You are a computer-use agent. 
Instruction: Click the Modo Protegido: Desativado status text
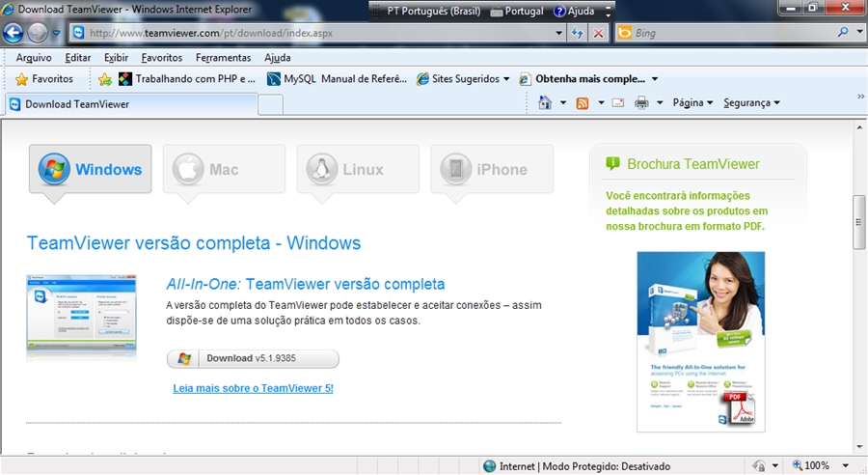coord(607,466)
